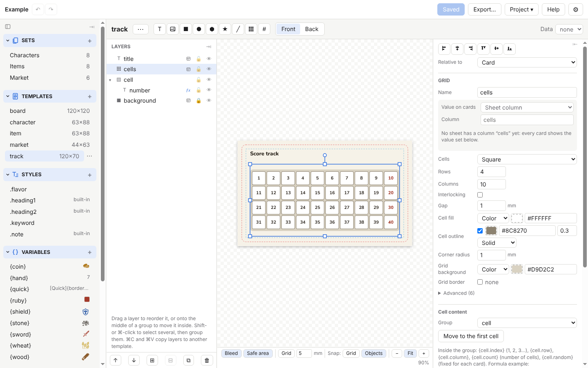Select the Image tool in the toolbar
The image size is (588, 368).
click(173, 29)
